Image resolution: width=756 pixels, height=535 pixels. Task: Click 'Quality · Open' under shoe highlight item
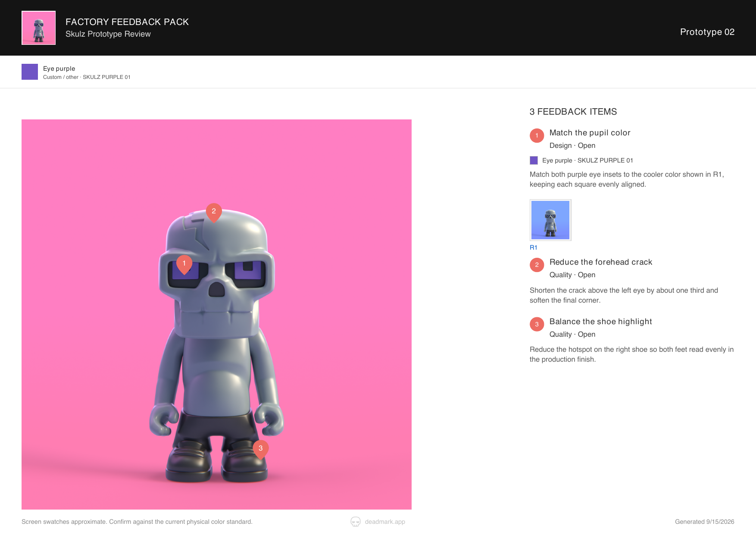click(572, 335)
